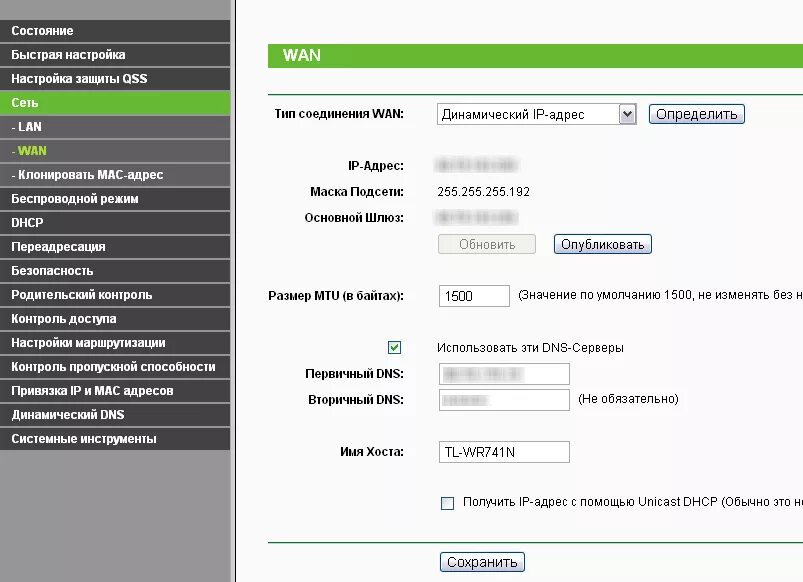Image resolution: width=803 pixels, height=582 pixels.
Task: Enable Использовать эти DNS-Серверы option
Action: 395,346
